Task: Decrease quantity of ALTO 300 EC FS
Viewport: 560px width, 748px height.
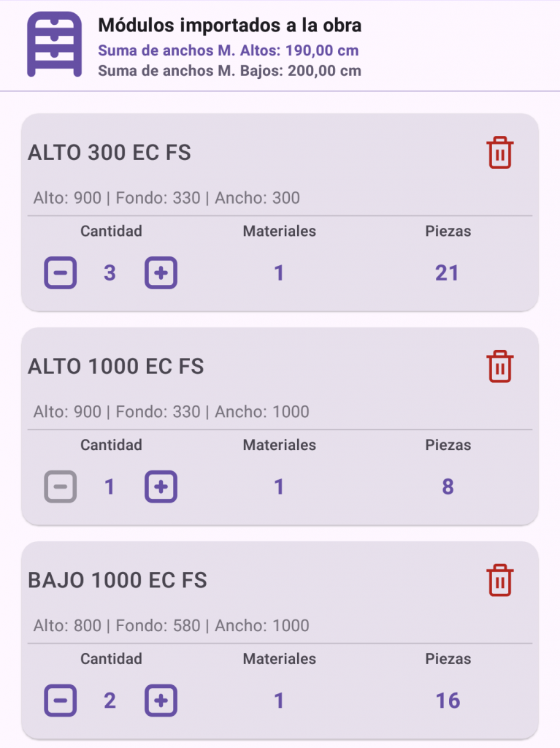Action: pyautogui.click(x=61, y=273)
